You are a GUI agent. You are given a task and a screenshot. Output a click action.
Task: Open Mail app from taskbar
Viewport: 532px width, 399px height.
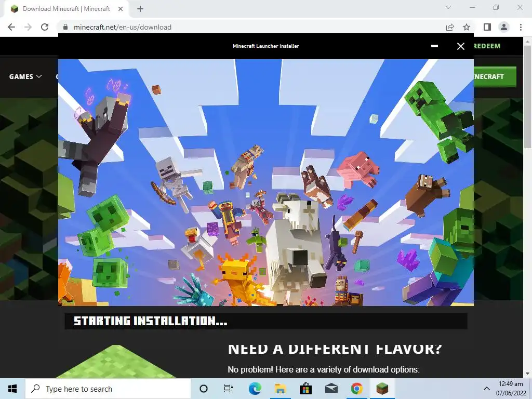click(x=331, y=389)
